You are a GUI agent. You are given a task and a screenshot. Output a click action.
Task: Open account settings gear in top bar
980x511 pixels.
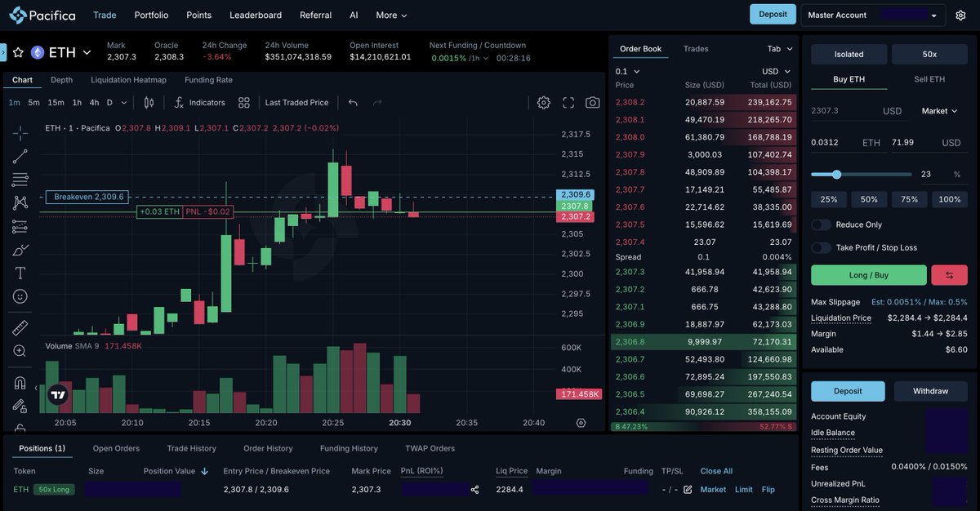pyautogui.click(x=961, y=15)
